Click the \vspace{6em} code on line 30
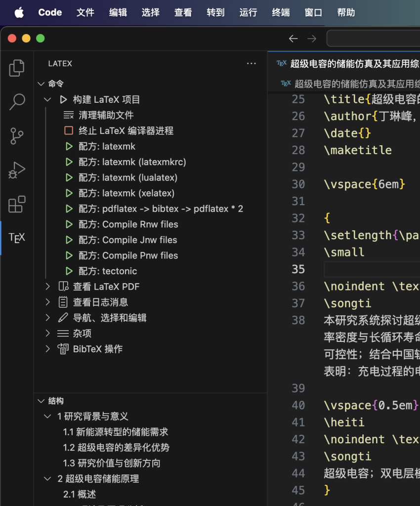This screenshot has height=506, width=420. (x=365, y=184)
